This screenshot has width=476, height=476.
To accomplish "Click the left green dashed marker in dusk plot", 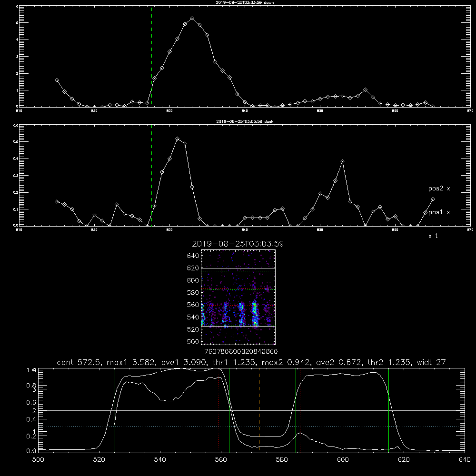I will click(x=151, y=175).
